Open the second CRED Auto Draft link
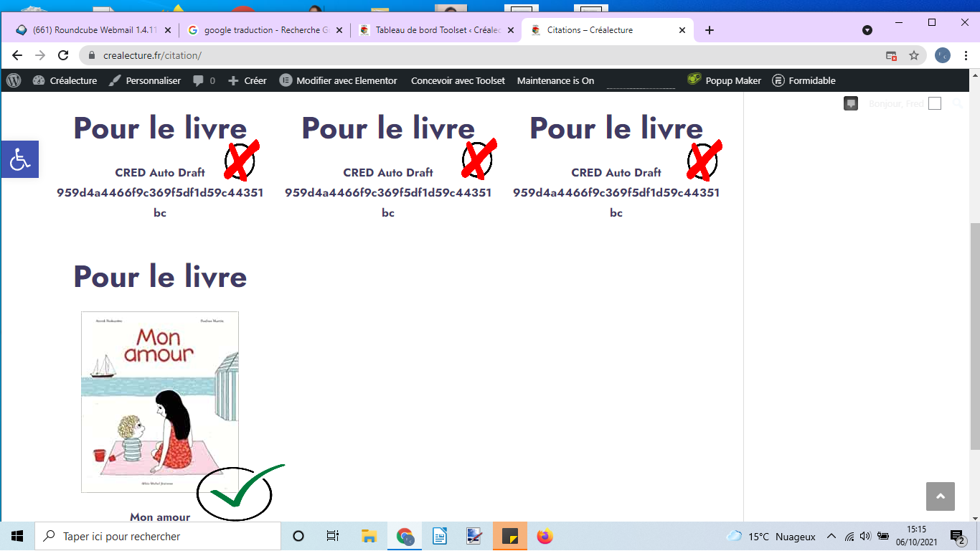This screenshot has width=980, height=551. [388, 192]
